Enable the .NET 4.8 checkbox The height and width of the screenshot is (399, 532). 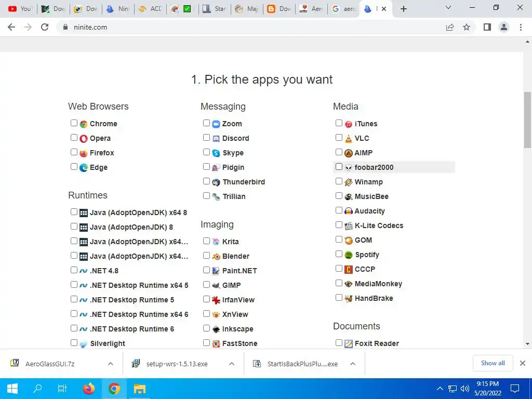coord(74,270)
